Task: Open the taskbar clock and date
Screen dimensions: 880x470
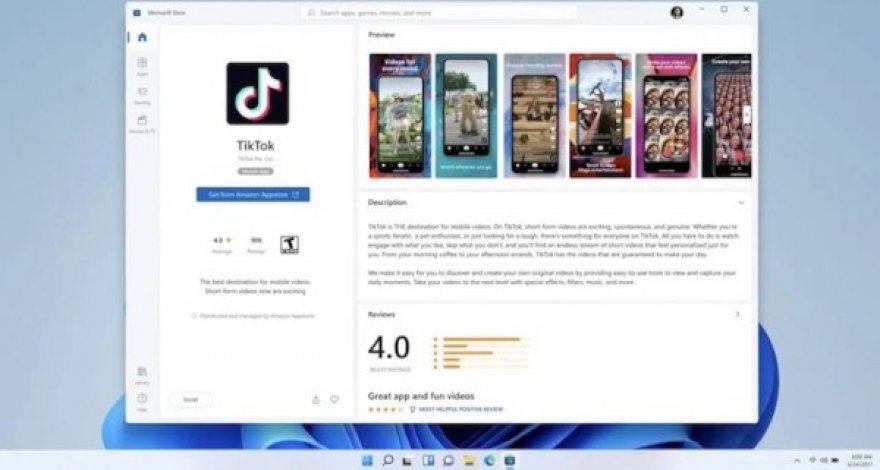Action: [x=861, y=460]
